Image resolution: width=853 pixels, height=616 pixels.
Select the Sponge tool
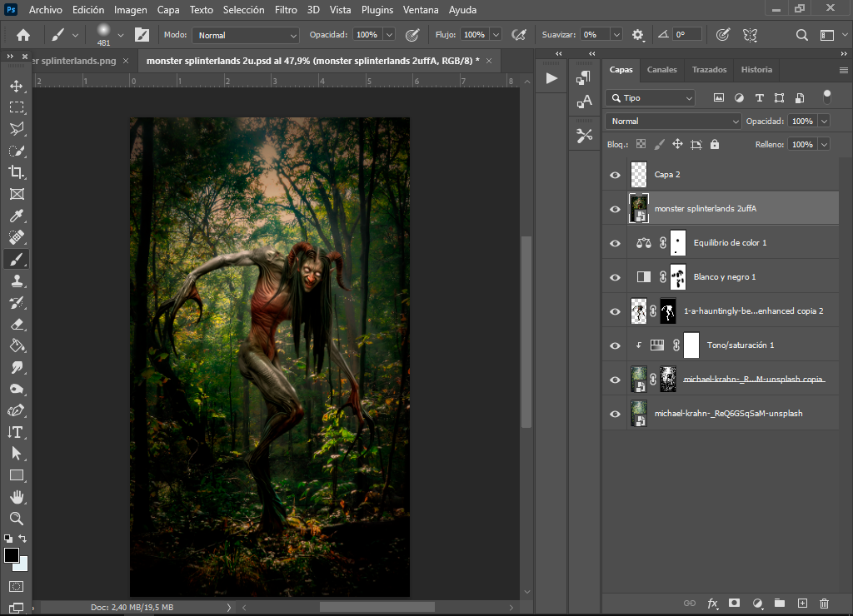pos(17,389)
